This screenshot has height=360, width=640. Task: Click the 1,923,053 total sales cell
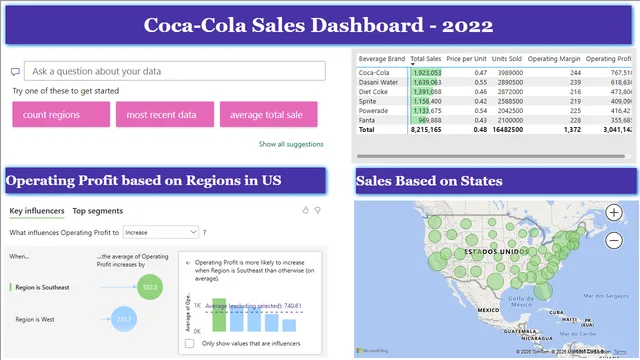coord(427,73)
